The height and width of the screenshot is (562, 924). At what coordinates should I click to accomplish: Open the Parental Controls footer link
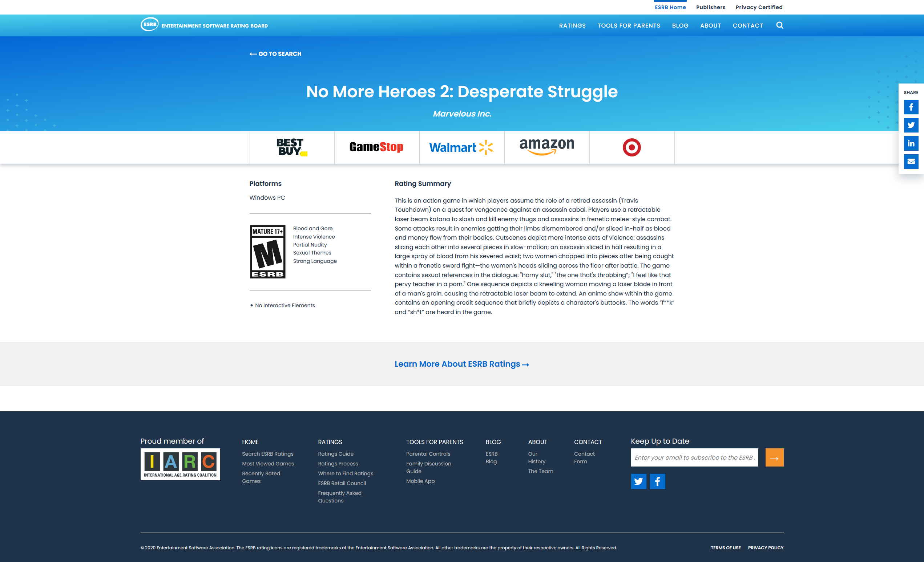click(x=428, y=454)
